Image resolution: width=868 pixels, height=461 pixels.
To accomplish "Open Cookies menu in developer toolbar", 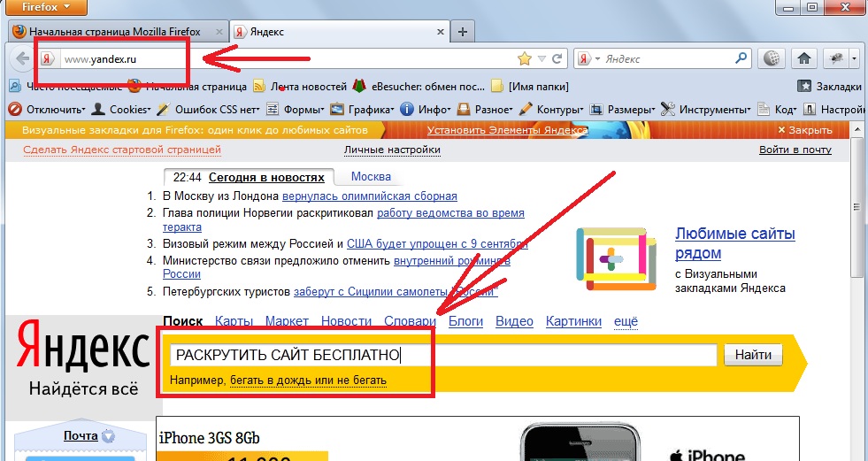I will 121,110.
